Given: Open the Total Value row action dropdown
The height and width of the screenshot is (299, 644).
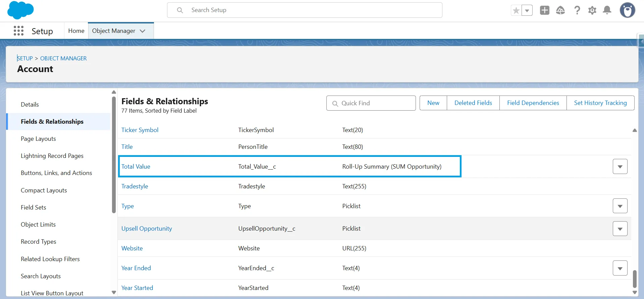Looking at the screenshot, I should tap(620, 167).
